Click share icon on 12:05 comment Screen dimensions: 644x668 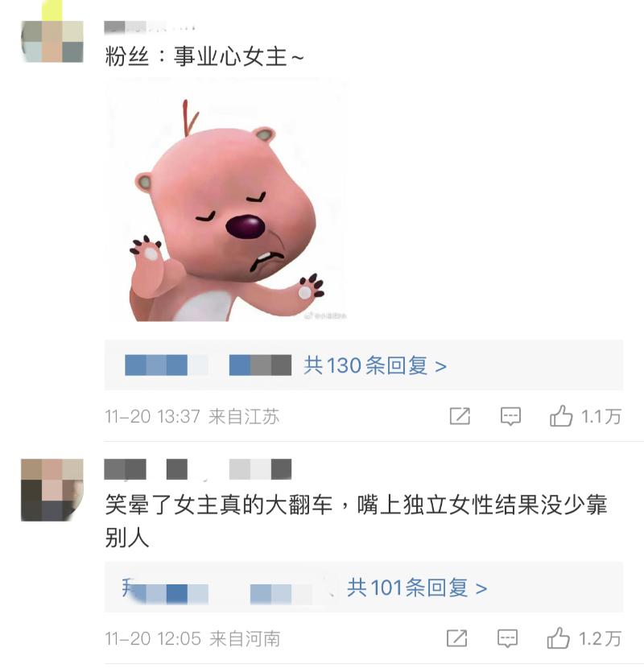click(456, 638)
